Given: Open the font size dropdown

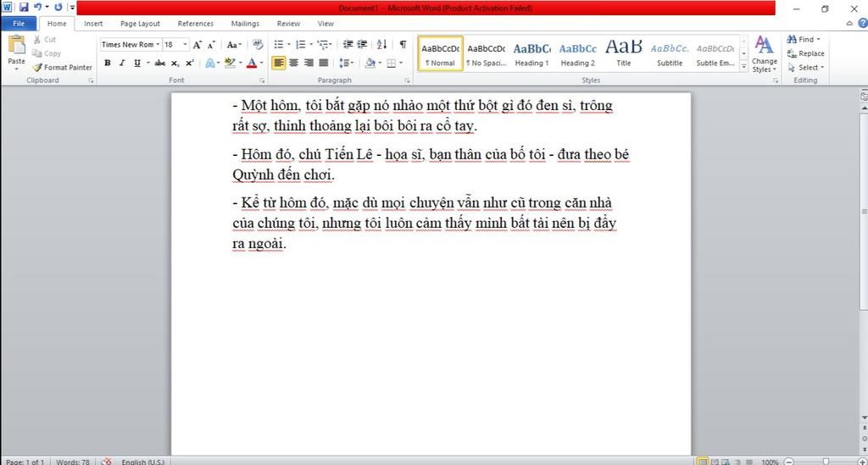Looking at the screenshot, I should click(x=185, y=45).
